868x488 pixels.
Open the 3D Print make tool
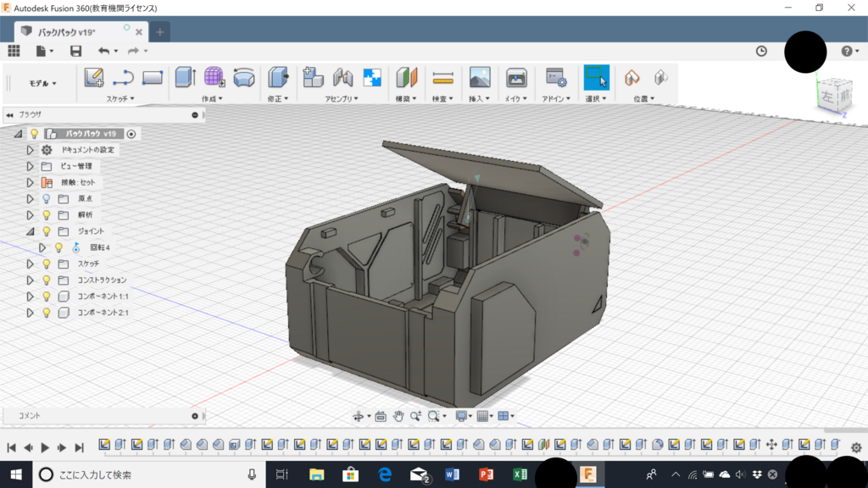click(x=516, y=77)
